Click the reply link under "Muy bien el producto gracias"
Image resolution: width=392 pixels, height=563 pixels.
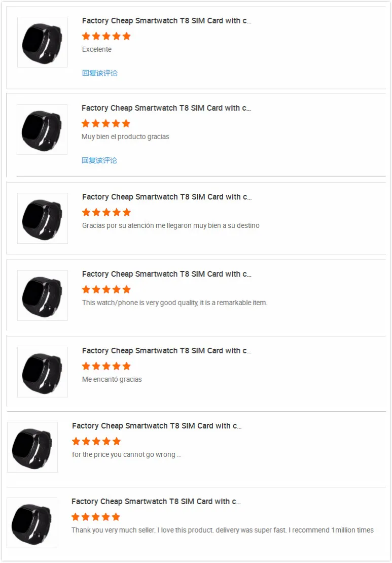click(99, 160)
